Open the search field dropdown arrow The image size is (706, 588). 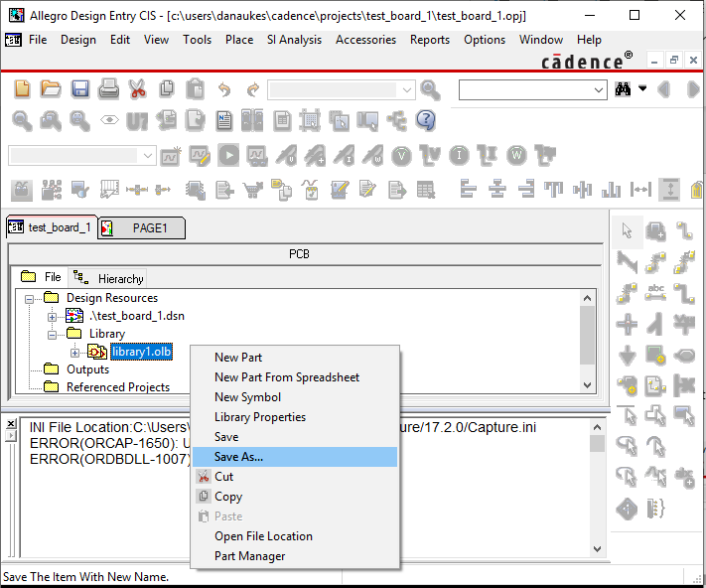(x=598, y=89)
